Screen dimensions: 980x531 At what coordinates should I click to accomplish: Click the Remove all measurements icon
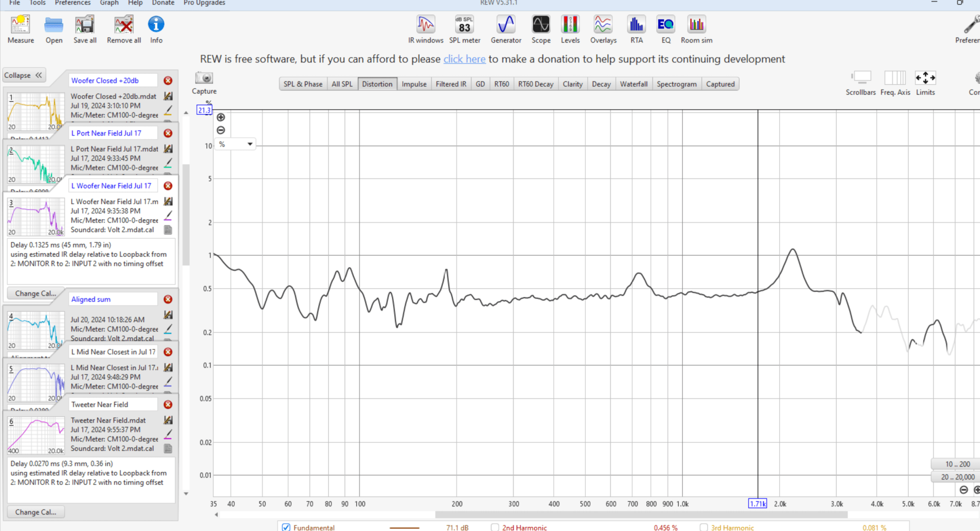(x=123, y=29)
